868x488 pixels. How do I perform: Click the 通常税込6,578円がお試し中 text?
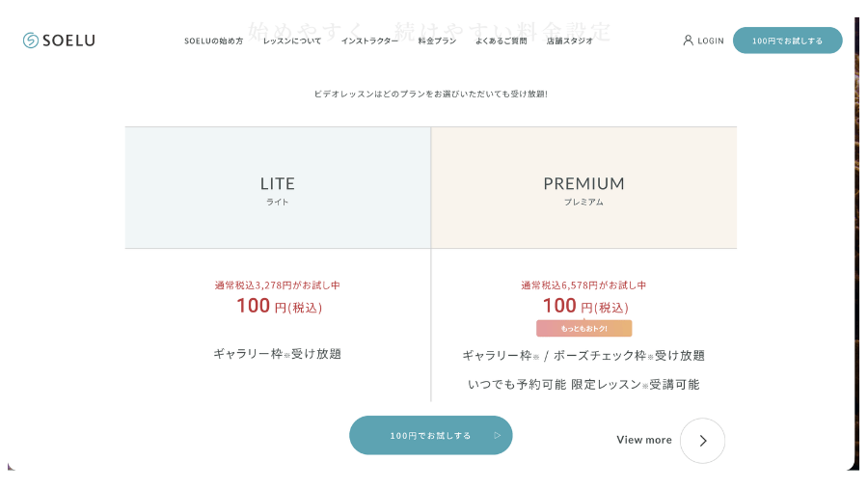point(583,285)
